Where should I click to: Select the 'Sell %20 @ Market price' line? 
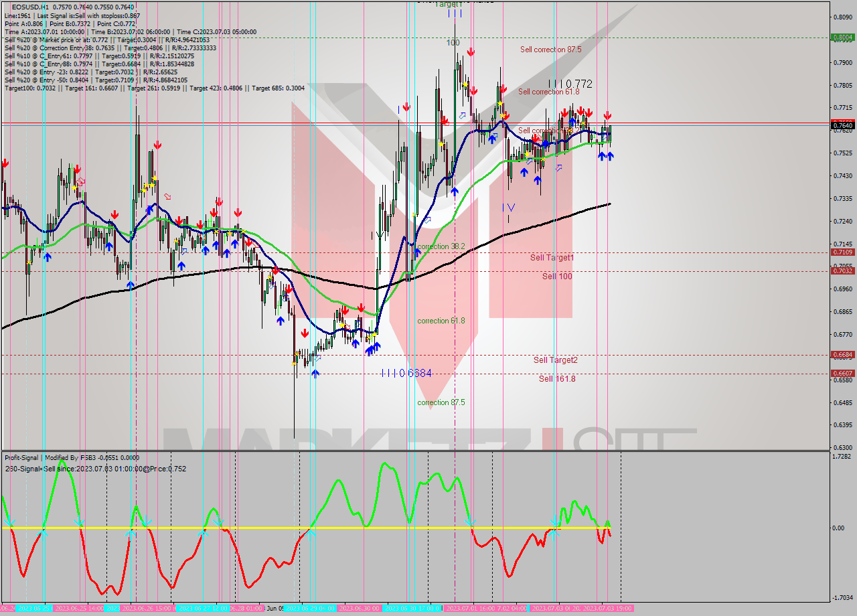click(x=108, y=40)
